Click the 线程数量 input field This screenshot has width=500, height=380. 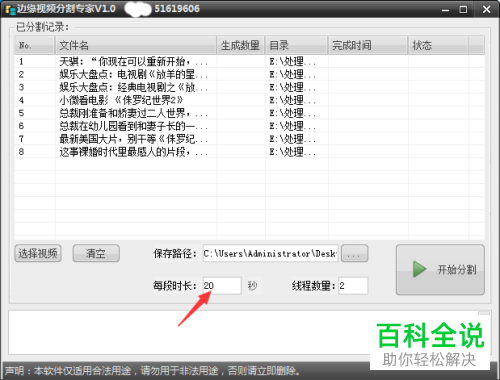(353, 286)
